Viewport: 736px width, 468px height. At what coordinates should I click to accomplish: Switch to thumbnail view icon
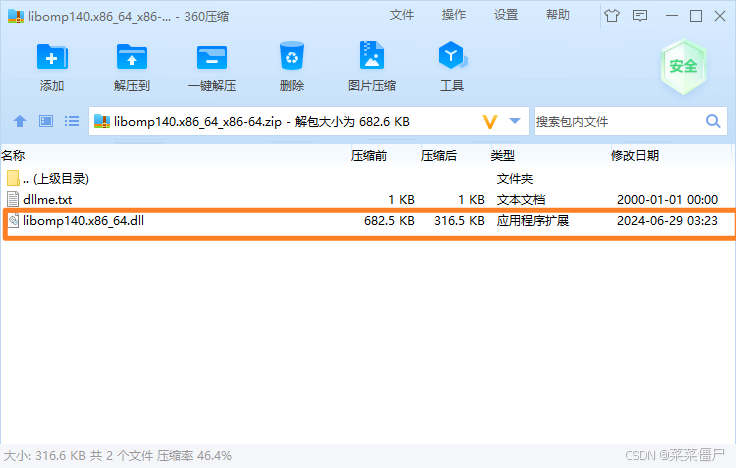[x=46, y=122]
